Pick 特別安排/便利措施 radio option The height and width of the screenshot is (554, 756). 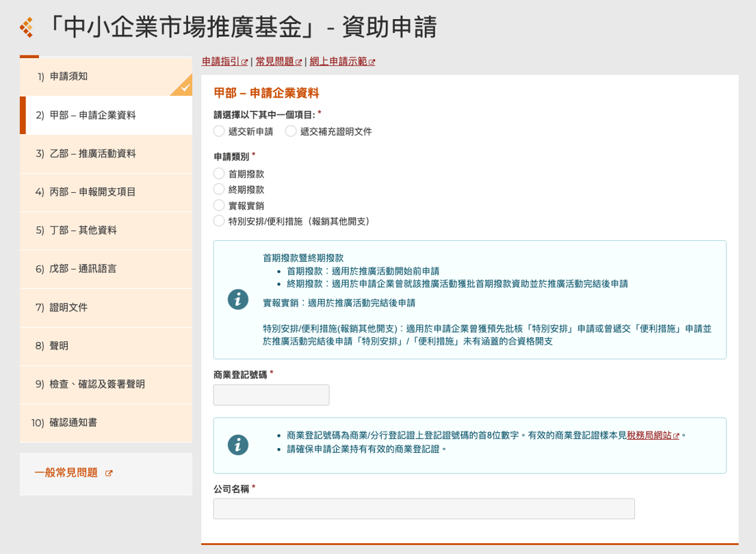pos(219,221)
